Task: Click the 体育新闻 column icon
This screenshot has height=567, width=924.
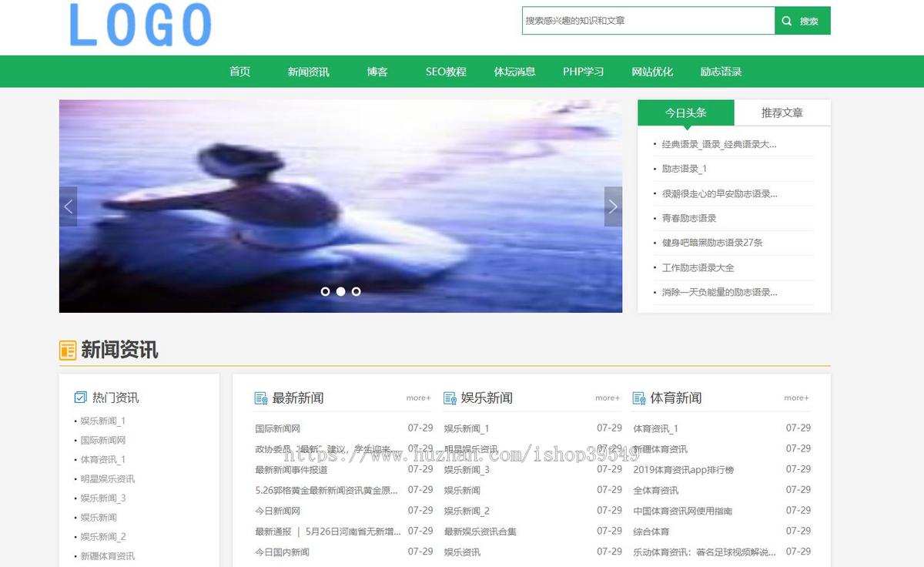Action: point(639,398)
